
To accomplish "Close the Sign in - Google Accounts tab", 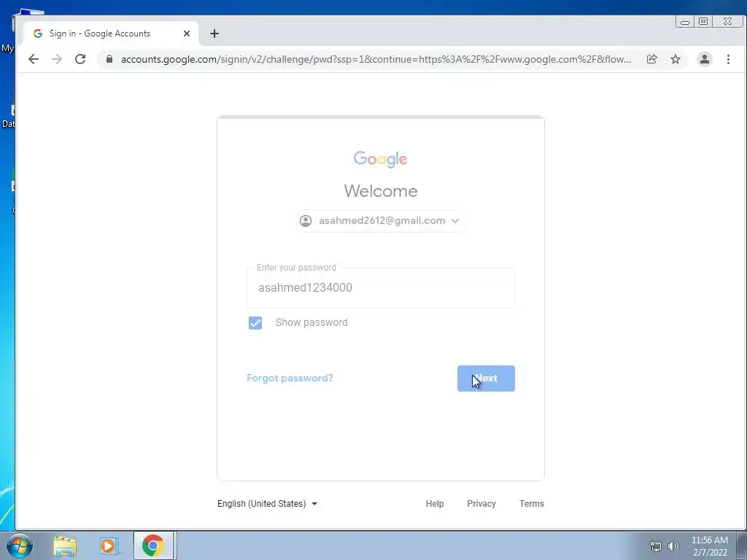I will [187, 34].
